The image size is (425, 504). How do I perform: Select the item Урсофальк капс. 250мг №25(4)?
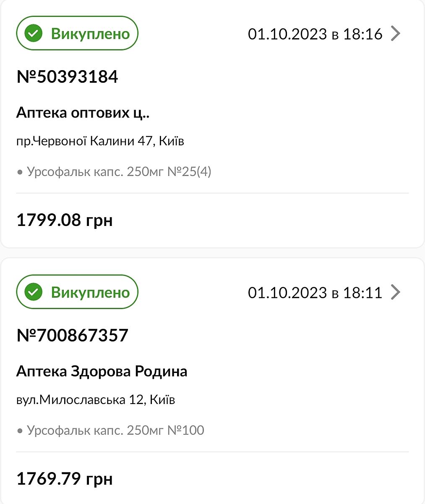pos(119,172)
